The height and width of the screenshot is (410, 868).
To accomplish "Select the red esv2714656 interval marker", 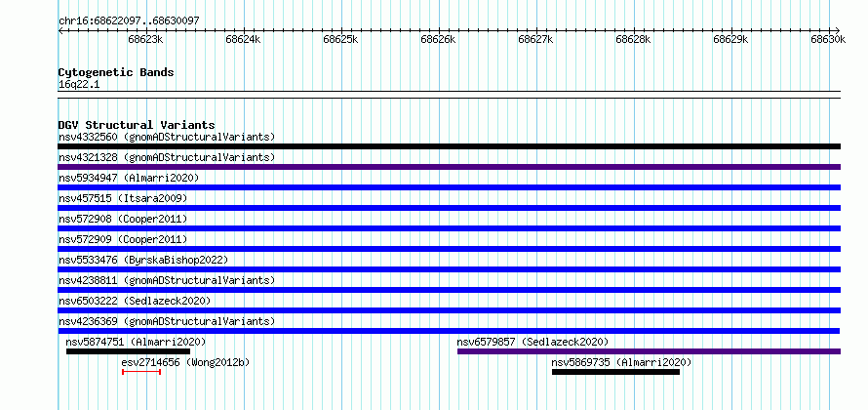I will point(141,372).
